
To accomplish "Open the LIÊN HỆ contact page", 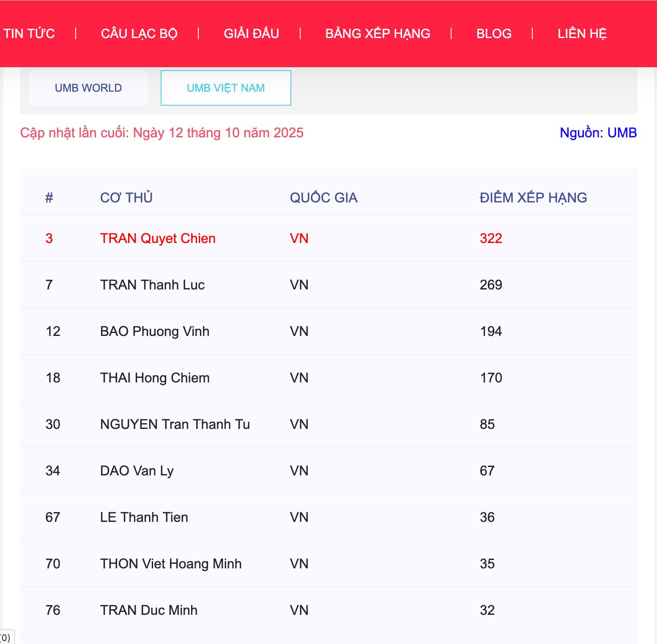I will pos(582,33).
